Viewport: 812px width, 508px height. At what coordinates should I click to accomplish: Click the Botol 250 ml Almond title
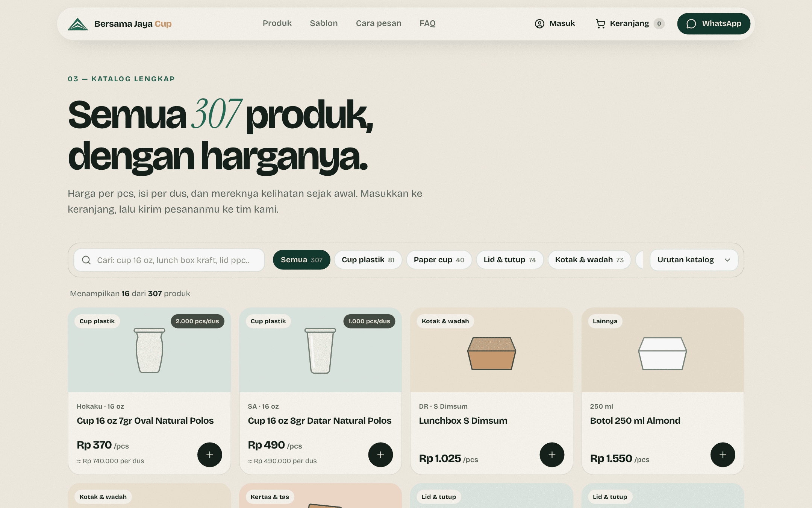(x=635, y=421)
